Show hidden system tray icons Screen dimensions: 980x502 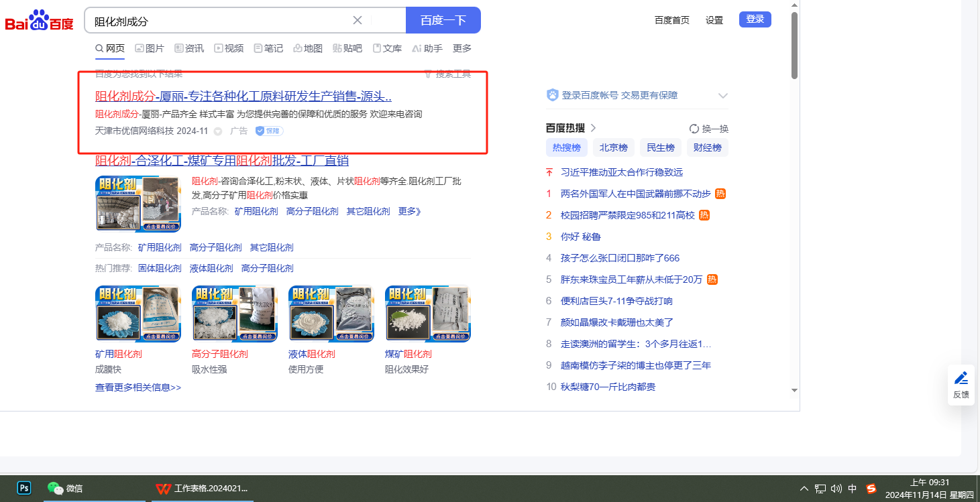804,489
